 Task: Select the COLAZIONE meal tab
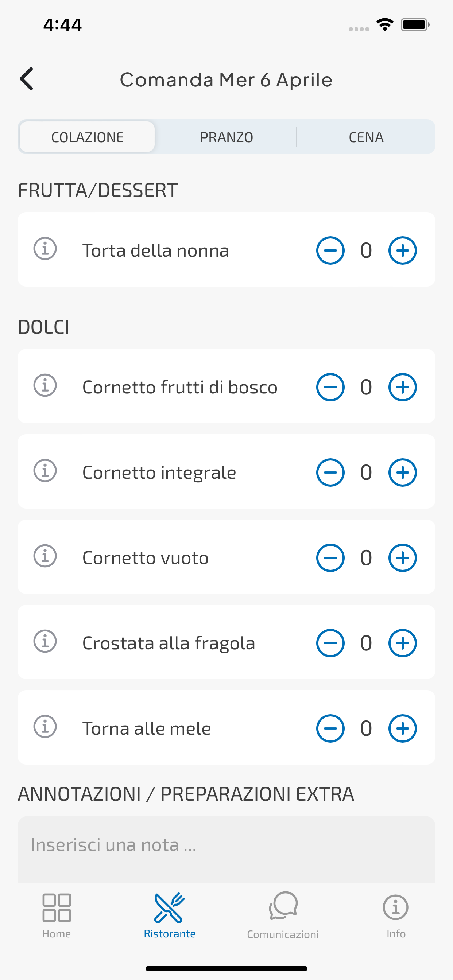coord(87,137)
